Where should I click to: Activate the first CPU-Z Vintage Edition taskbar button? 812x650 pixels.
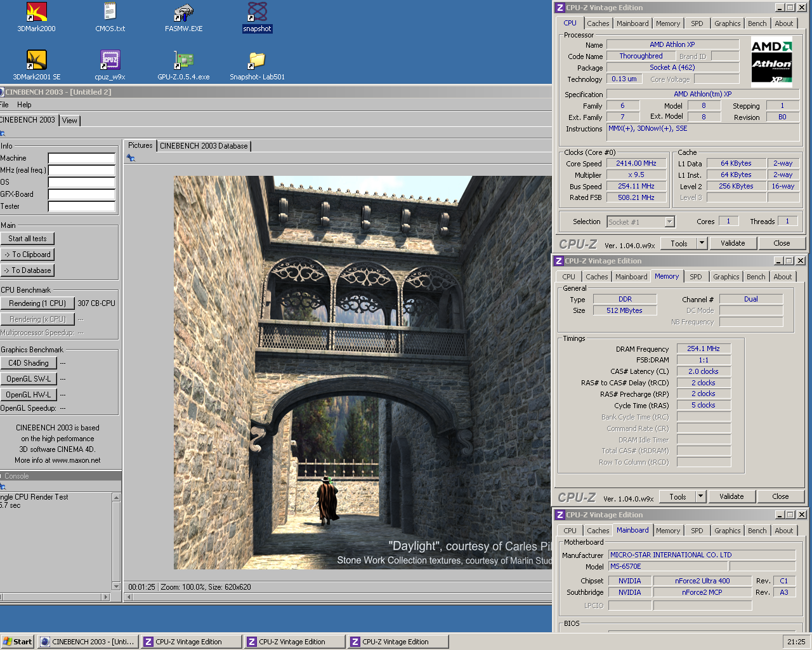click(191, 642)
